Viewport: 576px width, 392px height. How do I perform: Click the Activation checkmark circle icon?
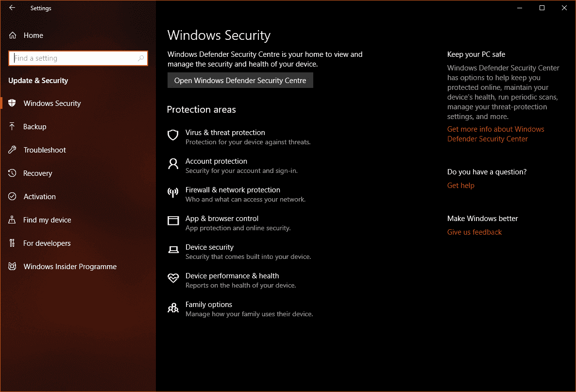tap(12, 196)
